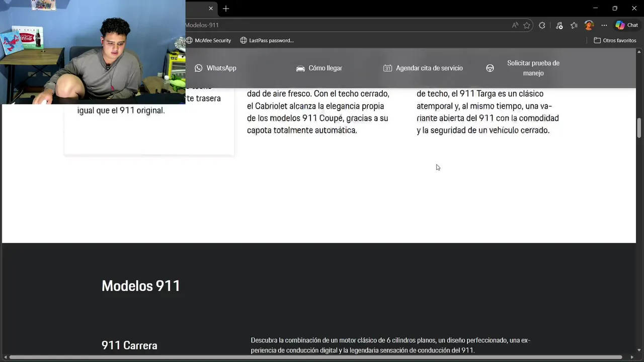Click the text 'igual que el 911 original.'
The width and height of the screenshot is (644, 362).
[x=121, y=111]
